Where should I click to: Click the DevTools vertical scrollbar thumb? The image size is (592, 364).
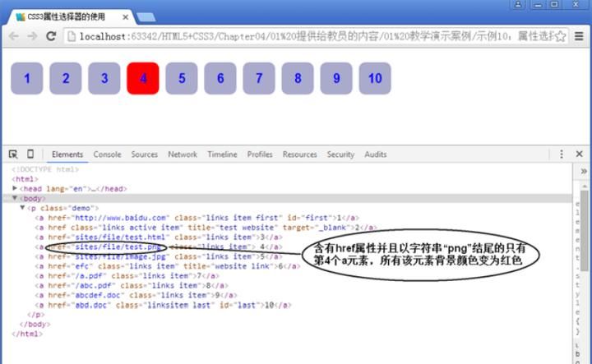pyautogui.click(x=584, y=230)
